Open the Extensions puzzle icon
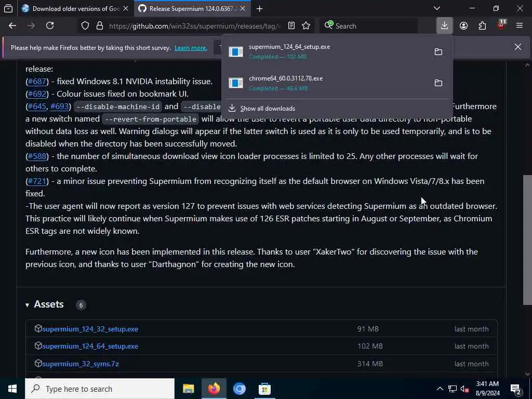 (x=482, y=26)
